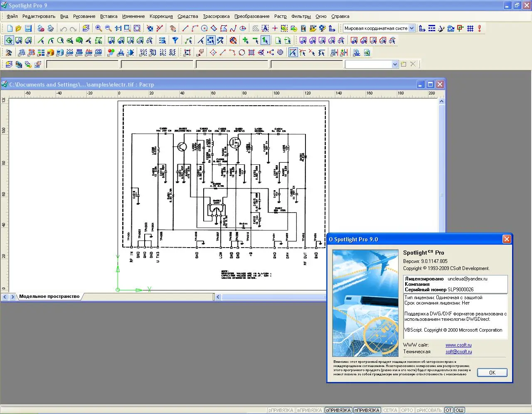
Task: Open the Редактировать menu
Action: click(39, 16)
